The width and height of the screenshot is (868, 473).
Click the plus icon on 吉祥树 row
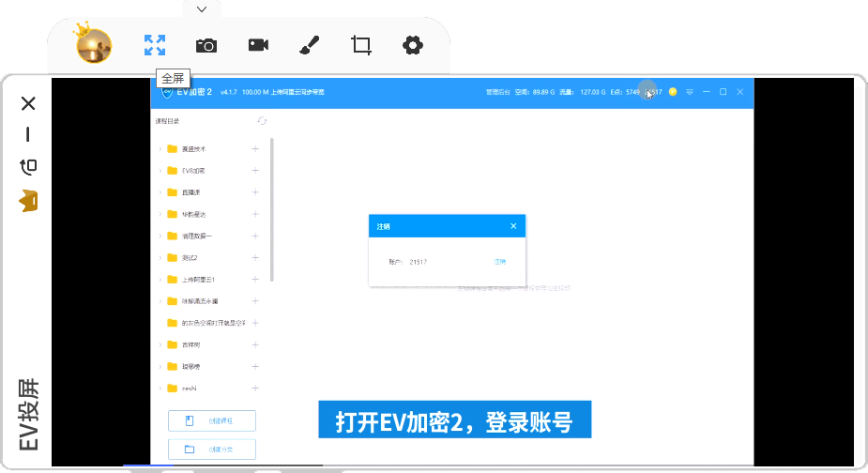(255, 344)
